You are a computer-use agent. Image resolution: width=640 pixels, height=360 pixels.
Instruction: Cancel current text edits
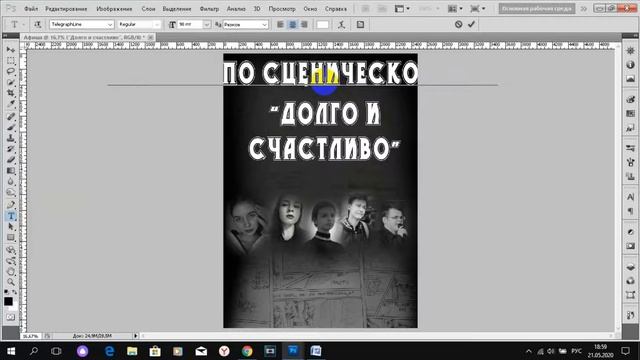[458, 24]
